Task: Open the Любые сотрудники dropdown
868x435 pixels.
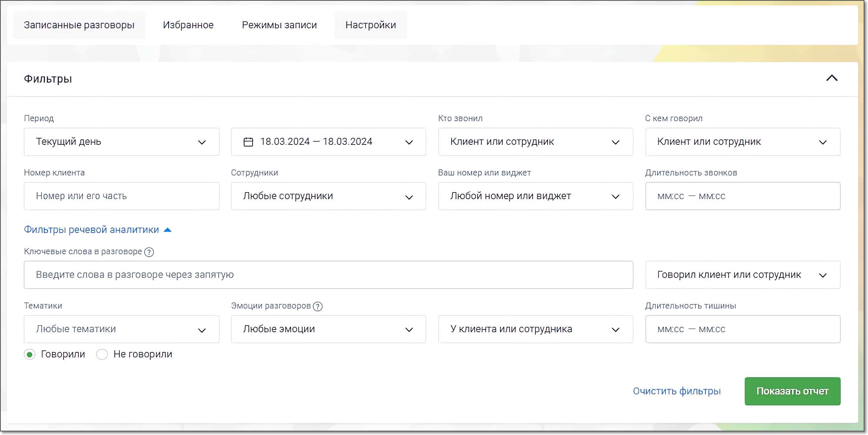Action: pos(328,196)
